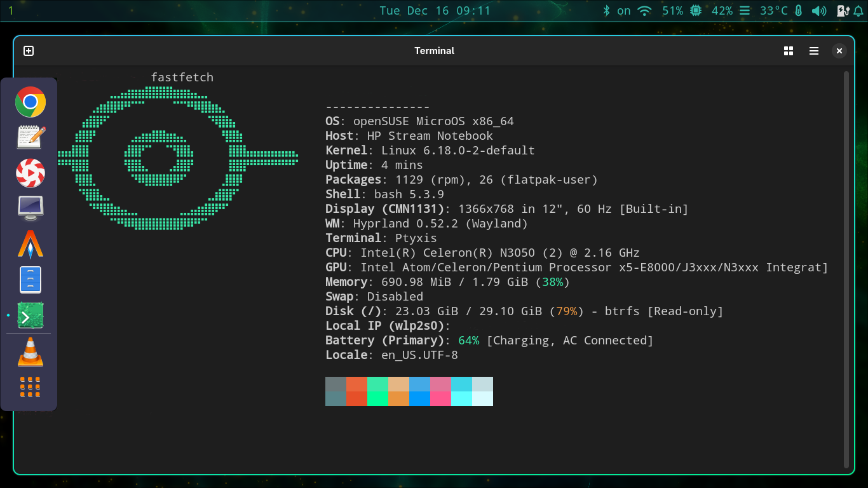Screen dimensions: 868x488
Task: Switch to workspace 1 in top bar
Action: pyautogui.click(x=11, y=11)
